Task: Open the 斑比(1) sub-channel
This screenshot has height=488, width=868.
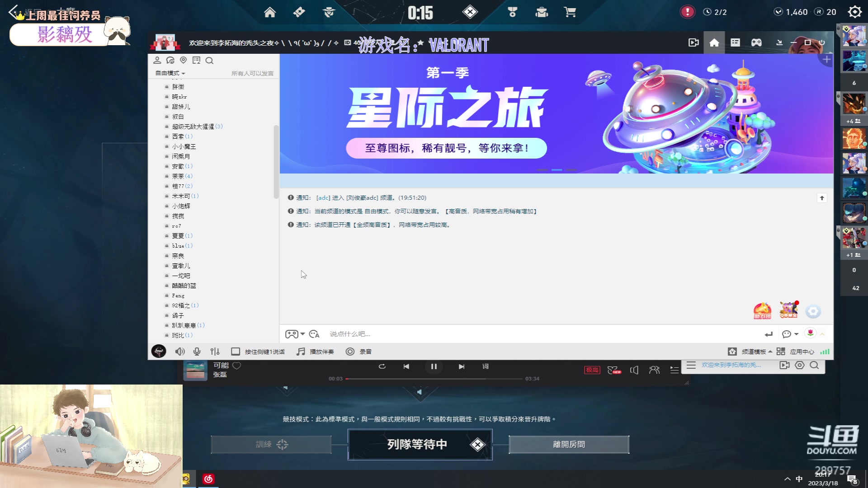Action: click(182, 335)
